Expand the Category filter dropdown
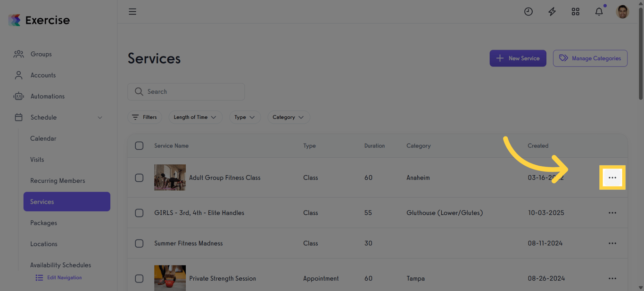 click(289, 117)
